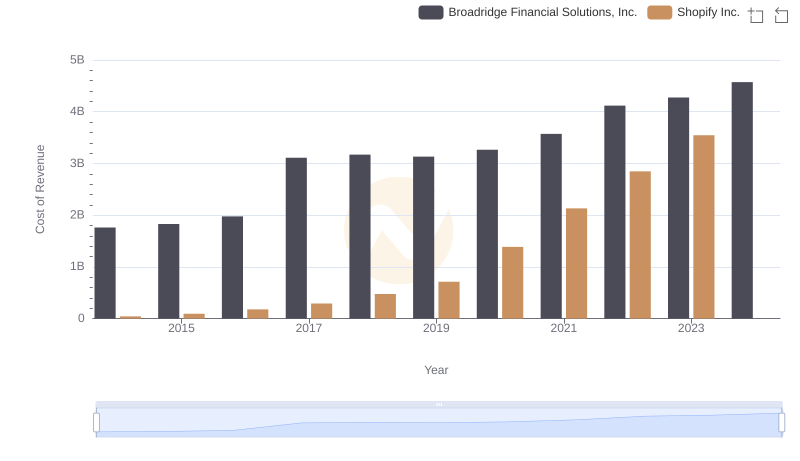Screen dimensions: 800x461
Task: Click the 5B y-axis label
Action: [x=77, y=60]
